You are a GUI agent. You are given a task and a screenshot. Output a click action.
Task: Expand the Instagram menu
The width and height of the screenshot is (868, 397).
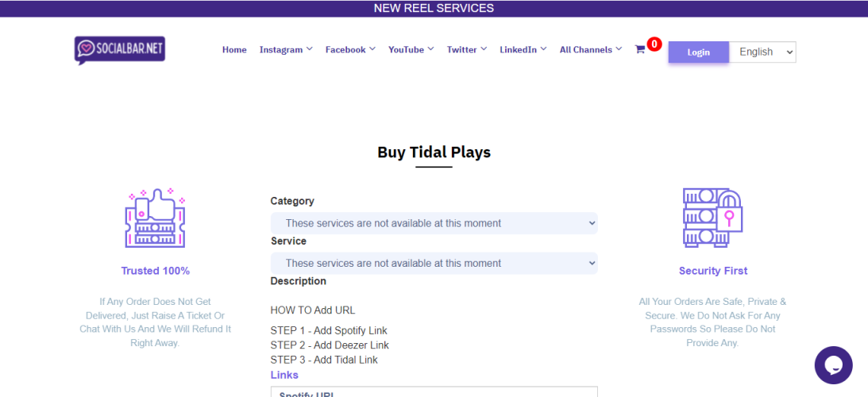(x=286, y=50)
